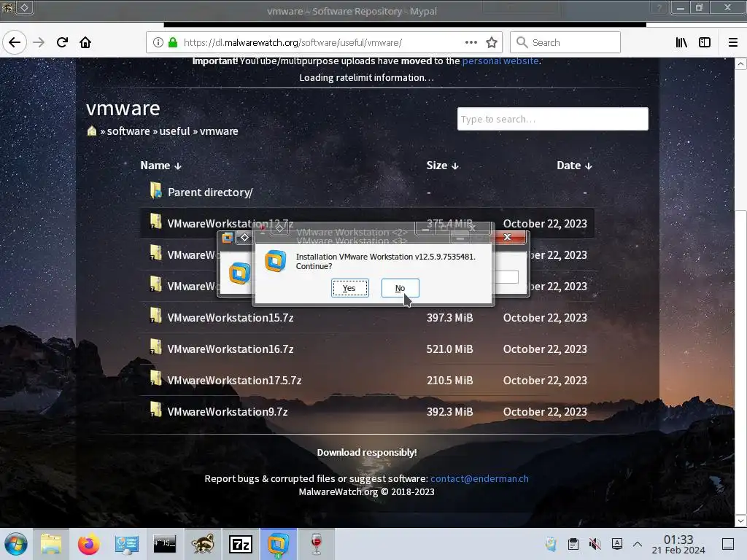Click the 521.0 MiB size cell
Viewport: 747px width, 560px height.
(x=449, y=349)
